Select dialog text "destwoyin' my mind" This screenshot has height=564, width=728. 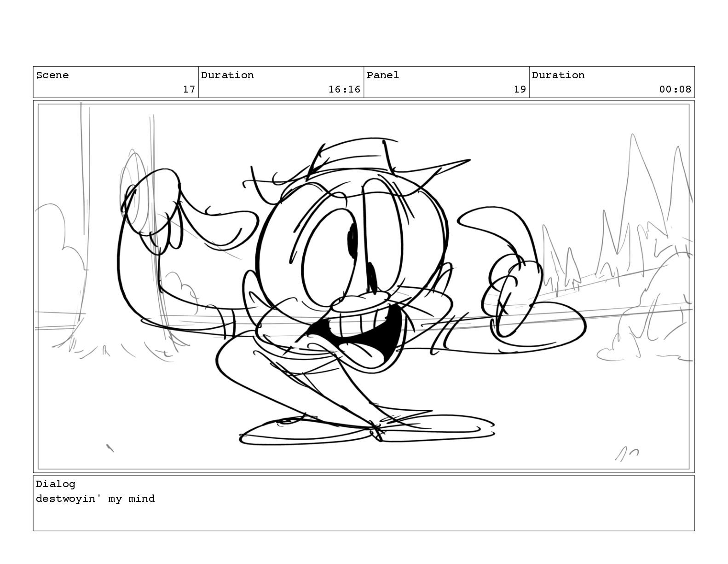click(95, 499)
